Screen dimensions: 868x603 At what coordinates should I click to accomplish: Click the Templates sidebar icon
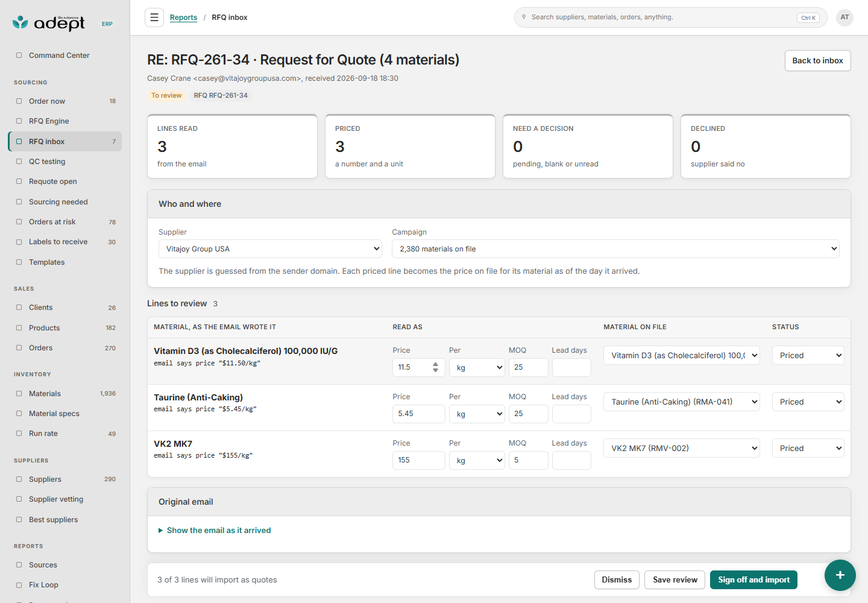pyautogui.click(x=19, y=262)
